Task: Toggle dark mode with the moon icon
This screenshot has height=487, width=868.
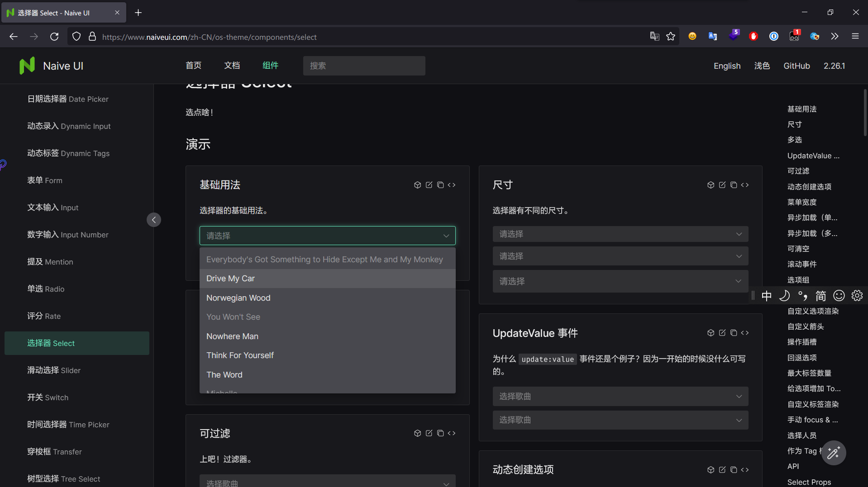Action: pos(785,295)
